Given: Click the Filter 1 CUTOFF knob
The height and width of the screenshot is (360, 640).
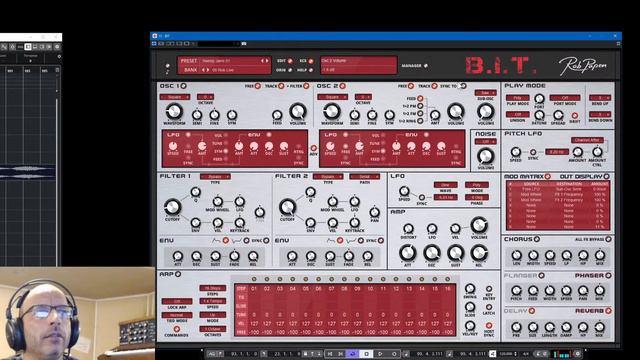Looking at the screenshot, I should (x=172, y=207).
